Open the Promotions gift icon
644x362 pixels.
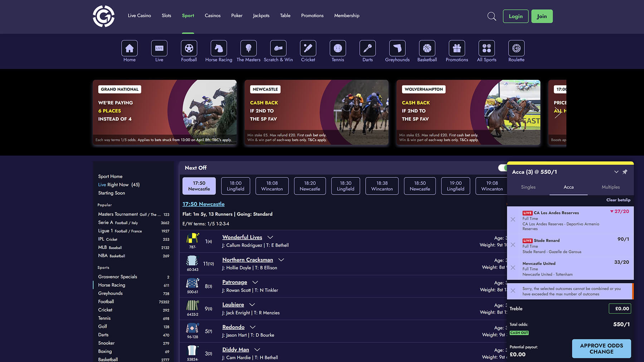pos(457,48)
